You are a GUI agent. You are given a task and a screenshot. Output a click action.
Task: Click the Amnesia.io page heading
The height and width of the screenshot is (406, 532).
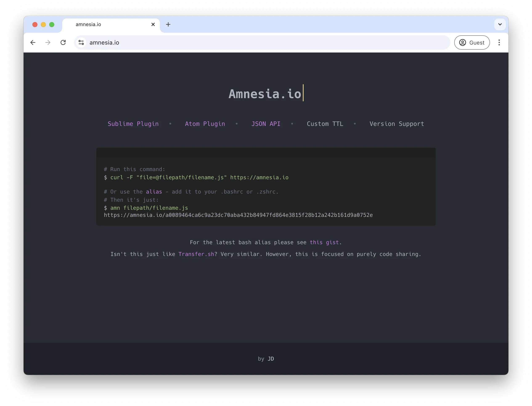click(x=265, y=94)
